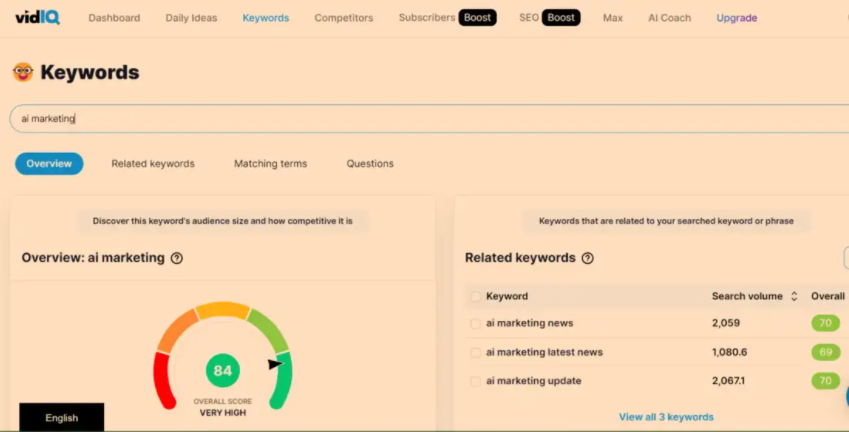The width and height of the screenshot is (849, 432).
Task: Click the keyword search input field
Action: click(400, 118)
